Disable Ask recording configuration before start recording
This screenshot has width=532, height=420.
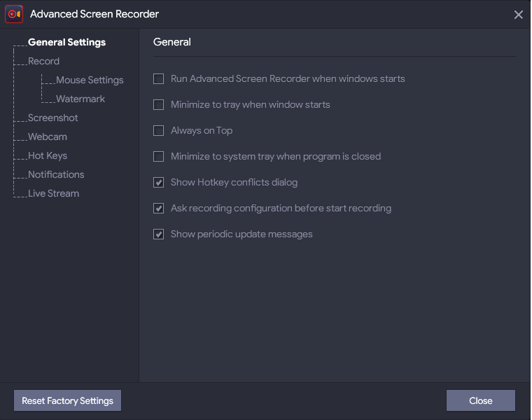[158, 209]
